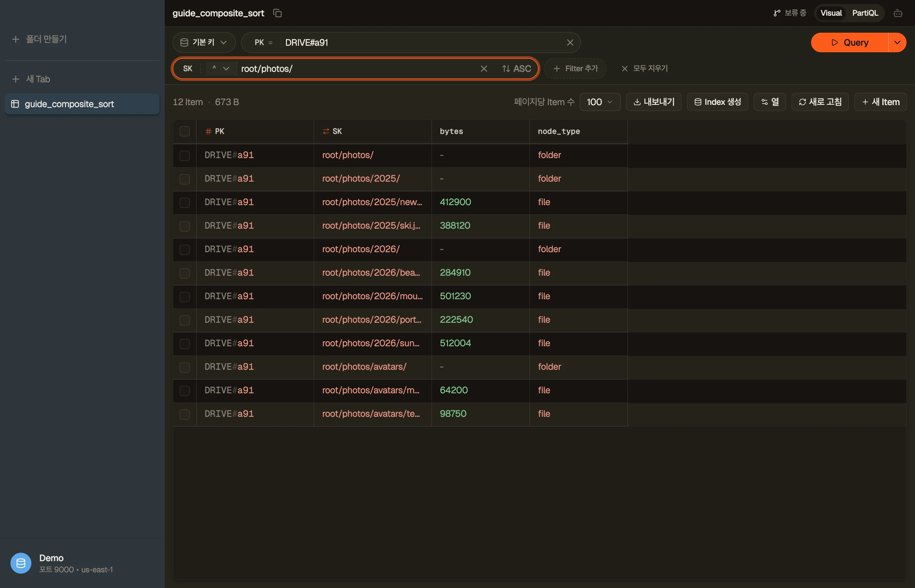The width and height of the screenshot is (915, 588).
Task: Click Demo connection database icon
Action: click(21, 563)
